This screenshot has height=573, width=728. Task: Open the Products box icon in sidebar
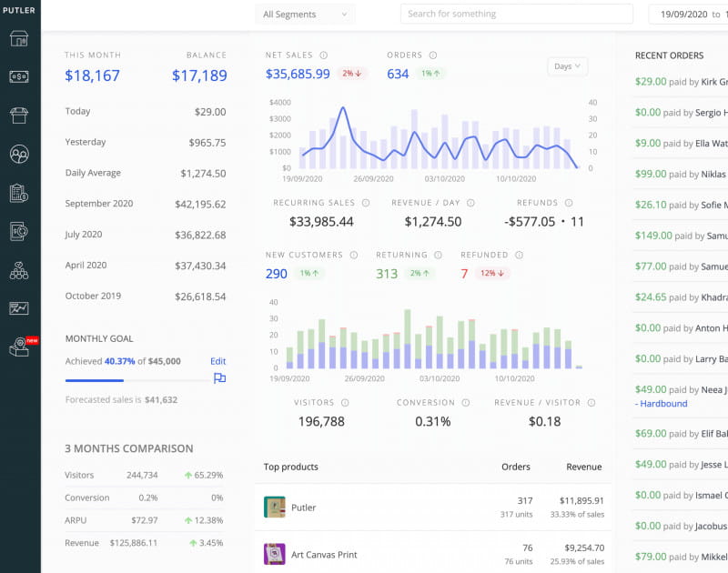(19, 116)
